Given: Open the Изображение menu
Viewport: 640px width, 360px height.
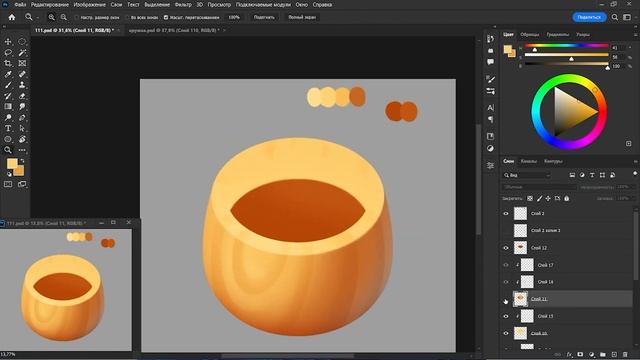Looking at the screenshot, I should (x=89, y=5).
